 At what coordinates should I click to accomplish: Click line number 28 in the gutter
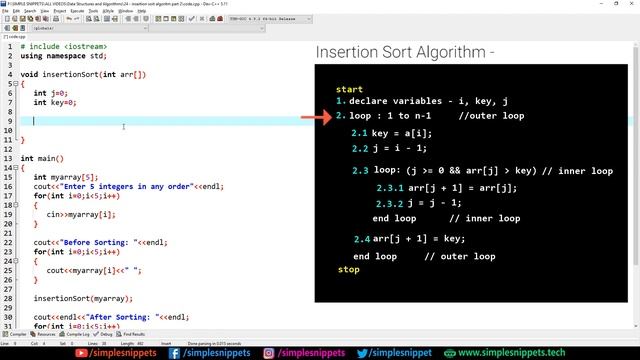9,299
